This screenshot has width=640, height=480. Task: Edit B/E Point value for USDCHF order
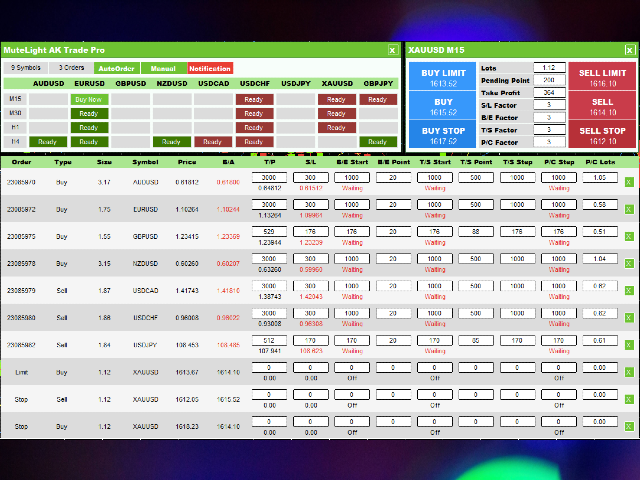(x=393, y=313)
